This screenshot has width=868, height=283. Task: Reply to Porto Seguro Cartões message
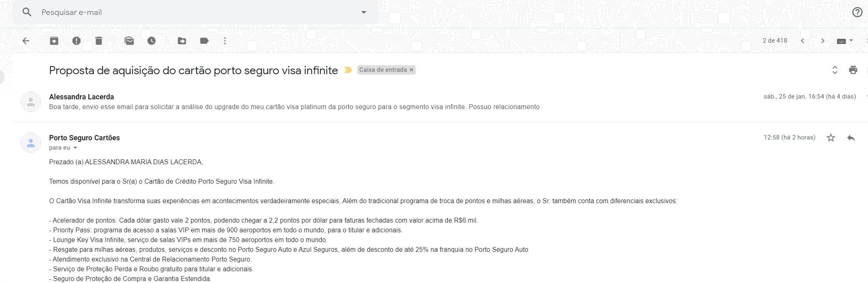[851, 138]
